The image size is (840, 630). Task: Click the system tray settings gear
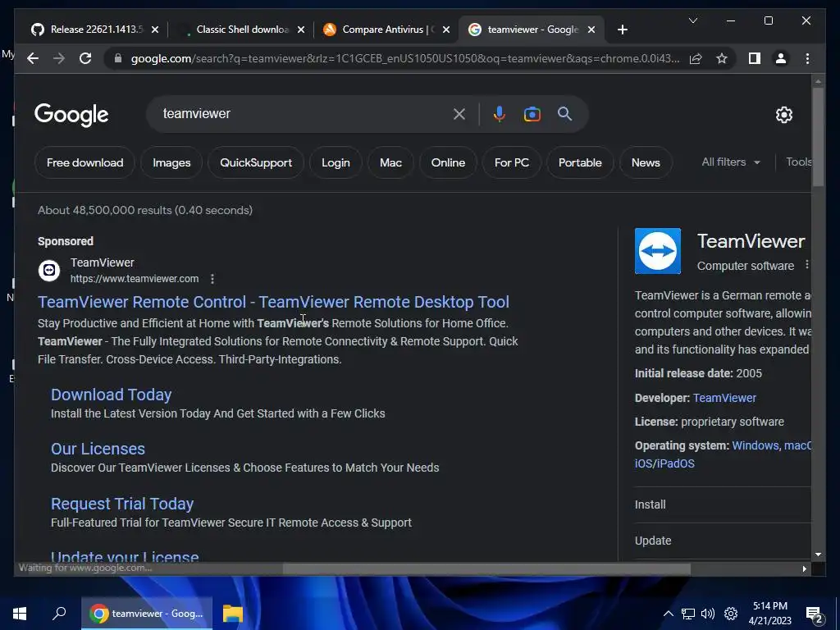[x=731, y=614]
